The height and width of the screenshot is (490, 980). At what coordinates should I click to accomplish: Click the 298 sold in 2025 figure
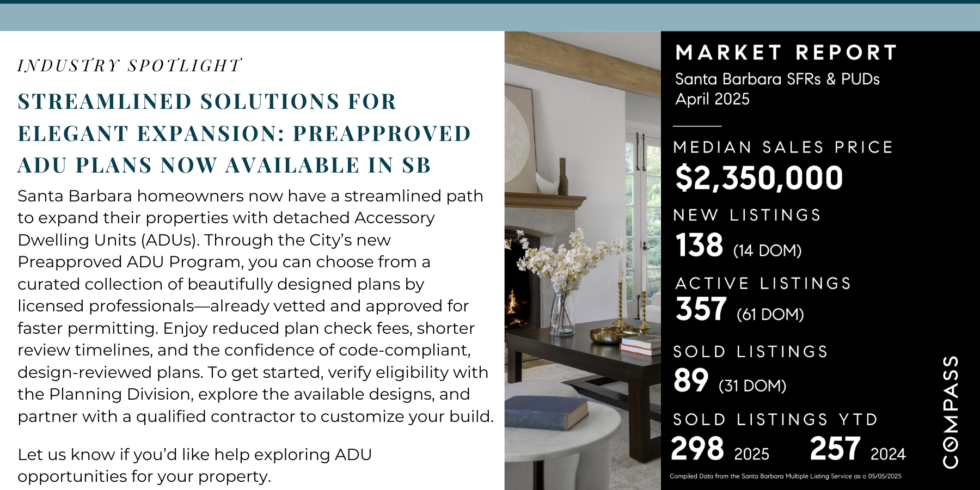coord(697,449)
